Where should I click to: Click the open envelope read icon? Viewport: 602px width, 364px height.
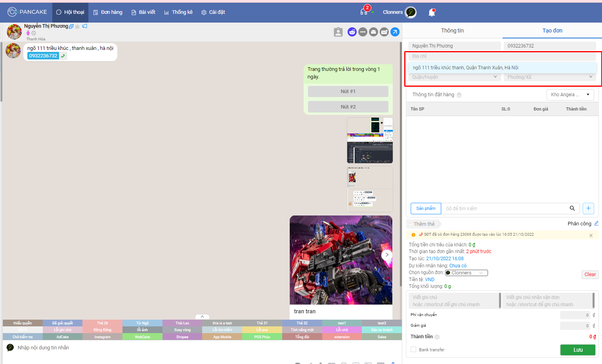(373, 32)
